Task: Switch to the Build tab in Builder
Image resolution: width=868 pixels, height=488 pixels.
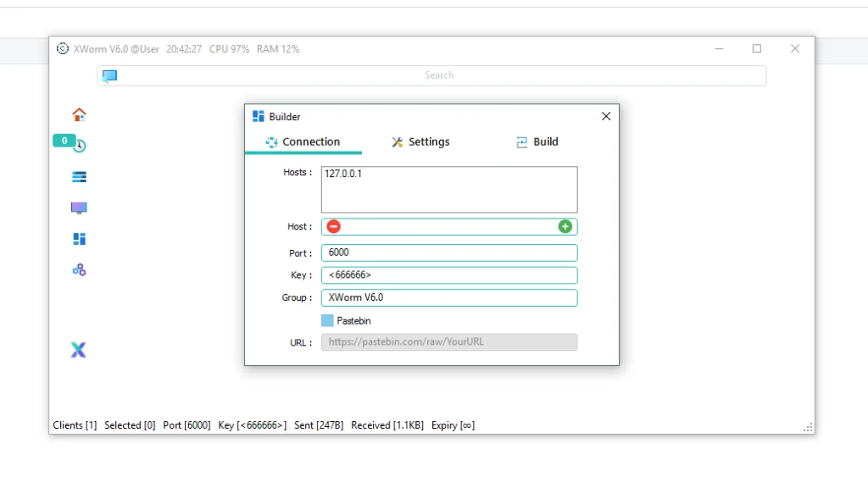Action: pos(537,141)
